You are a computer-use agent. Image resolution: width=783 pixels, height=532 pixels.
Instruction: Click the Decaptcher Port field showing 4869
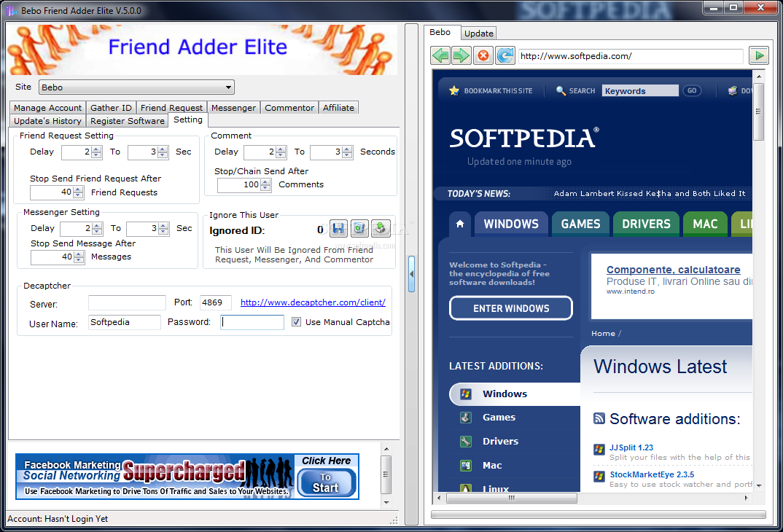point(215,302)
